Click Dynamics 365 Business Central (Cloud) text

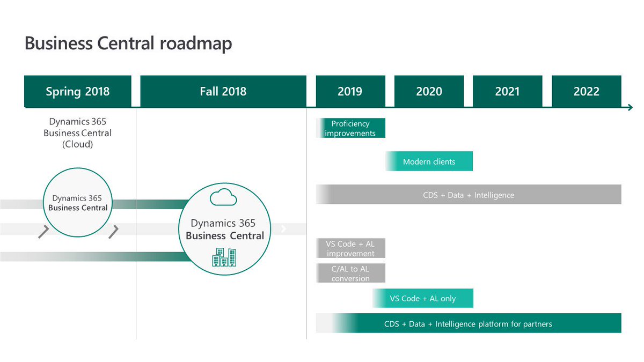(x=78, y=133)
